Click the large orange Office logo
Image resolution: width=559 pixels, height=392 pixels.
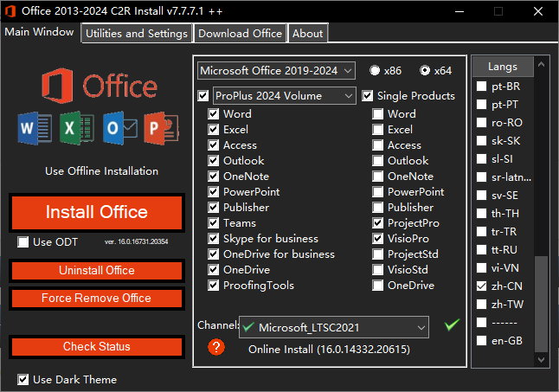100,86
